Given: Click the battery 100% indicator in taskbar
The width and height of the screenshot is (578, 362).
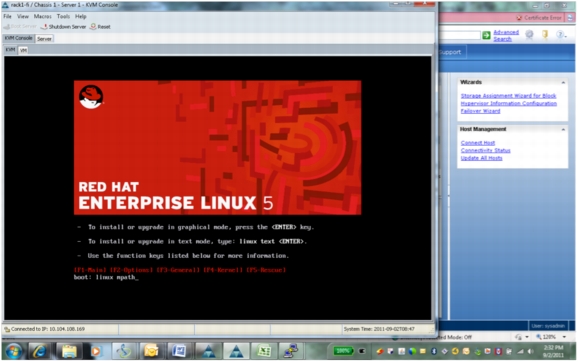Looking at the screenshot, I should click(343, 351).
